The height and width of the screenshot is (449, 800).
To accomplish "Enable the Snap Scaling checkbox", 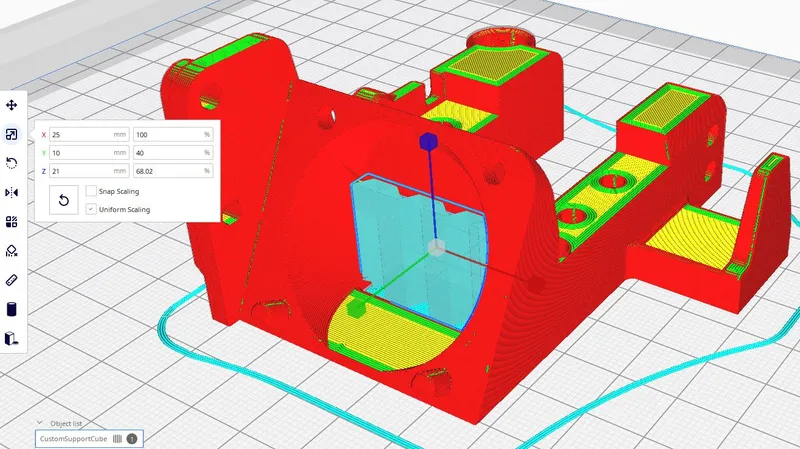I will coord(92,191).
